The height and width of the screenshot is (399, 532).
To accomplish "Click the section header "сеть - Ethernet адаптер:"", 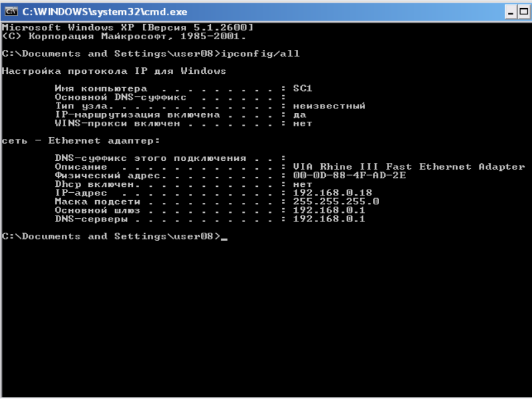I will 80,141.
